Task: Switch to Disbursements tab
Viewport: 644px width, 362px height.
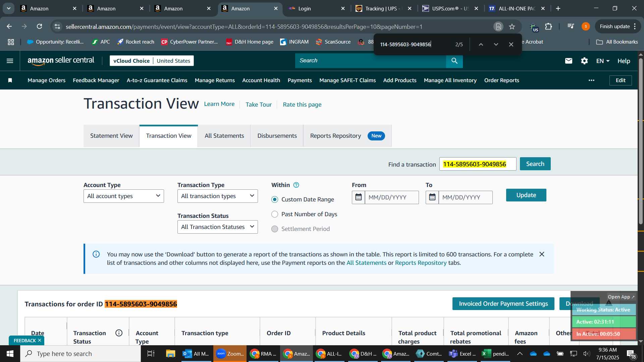Action: click(277, 136)
